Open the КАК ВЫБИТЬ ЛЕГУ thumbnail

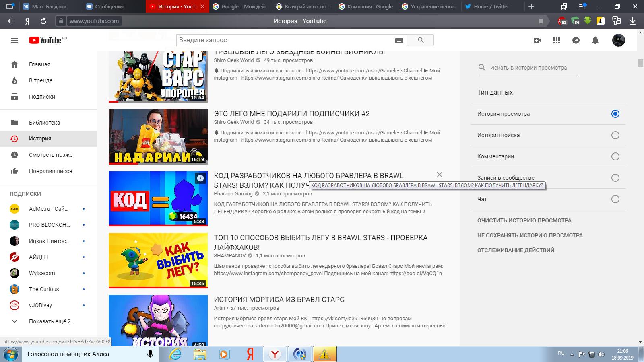tap(158, 261)
